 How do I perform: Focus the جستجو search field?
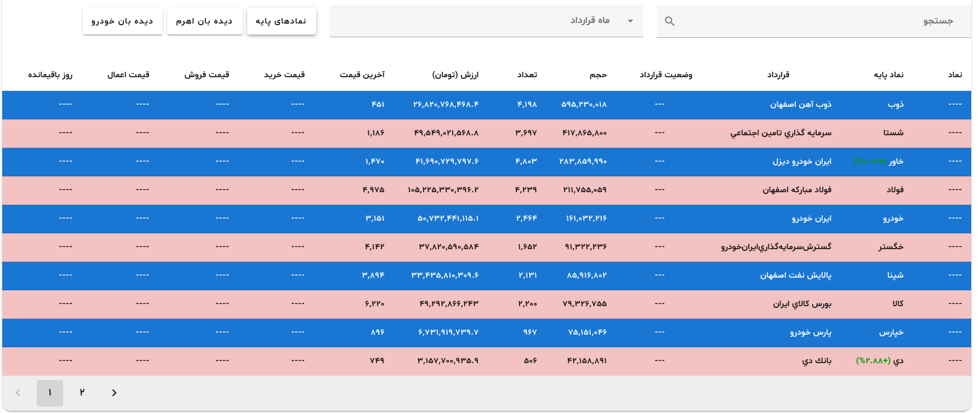813,21
